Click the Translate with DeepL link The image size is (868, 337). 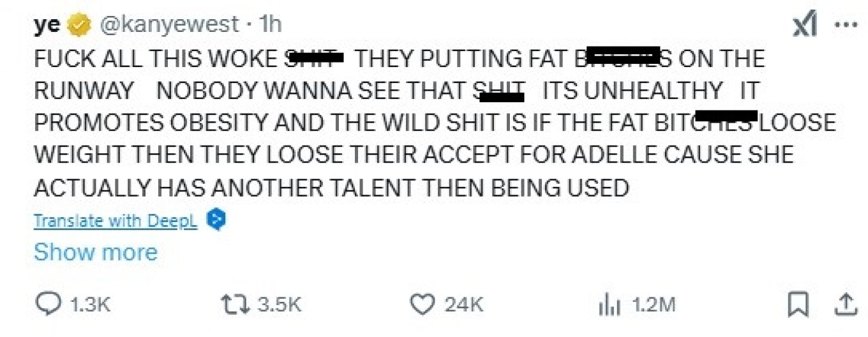(x=116, y=221)
